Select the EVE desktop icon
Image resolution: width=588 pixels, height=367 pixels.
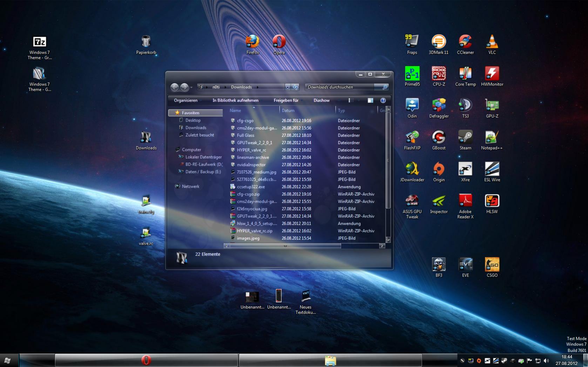tap(465, 268)
